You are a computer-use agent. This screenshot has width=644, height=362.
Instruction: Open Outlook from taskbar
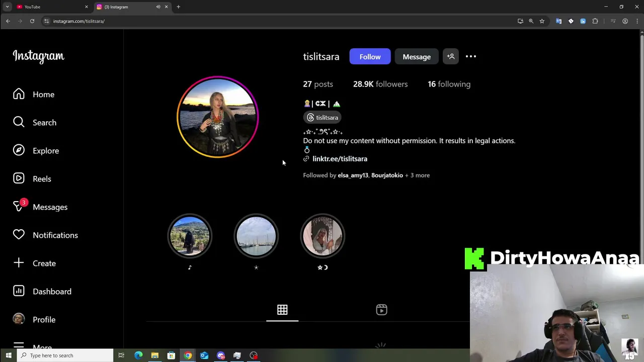[x=204, y=355]
